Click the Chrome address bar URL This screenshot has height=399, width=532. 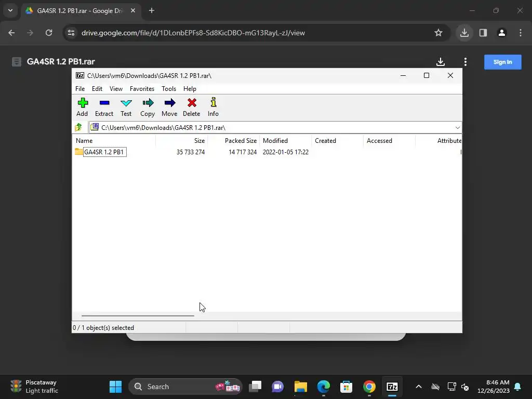[193, 33]
